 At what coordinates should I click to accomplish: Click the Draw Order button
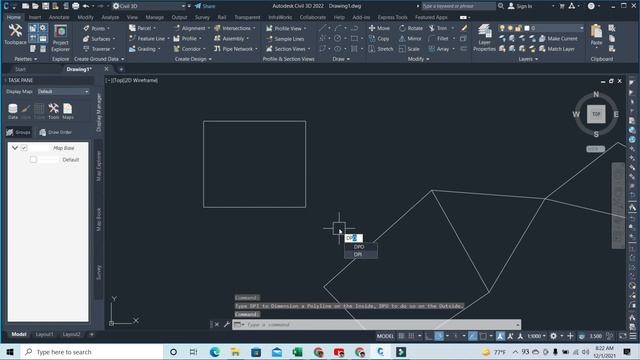56,132
